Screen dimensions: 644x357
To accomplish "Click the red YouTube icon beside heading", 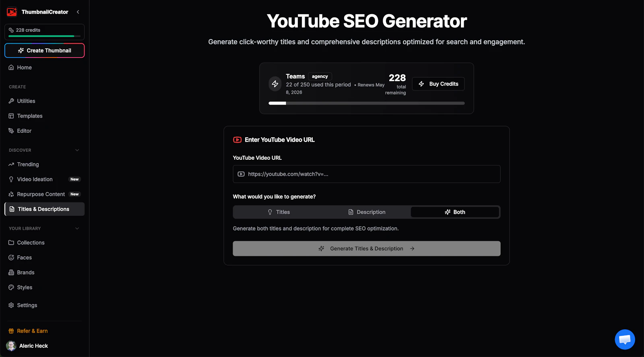I will (x=237, y=140).
